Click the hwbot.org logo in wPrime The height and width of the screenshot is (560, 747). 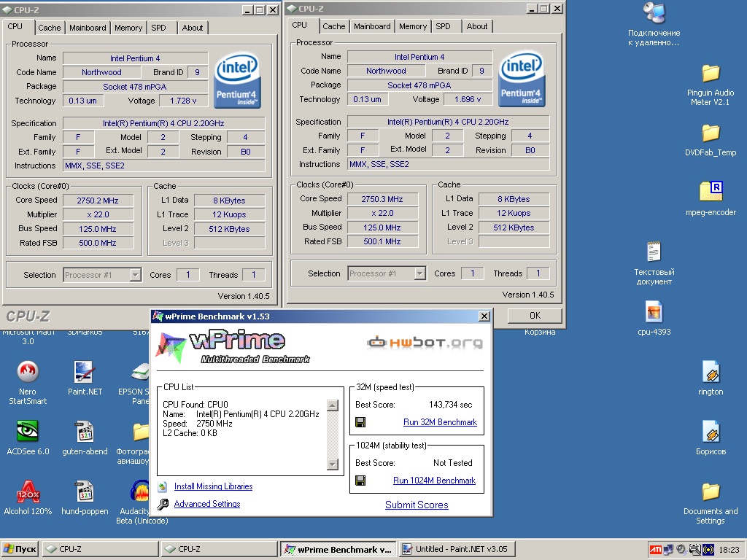[x=425, y=343]
